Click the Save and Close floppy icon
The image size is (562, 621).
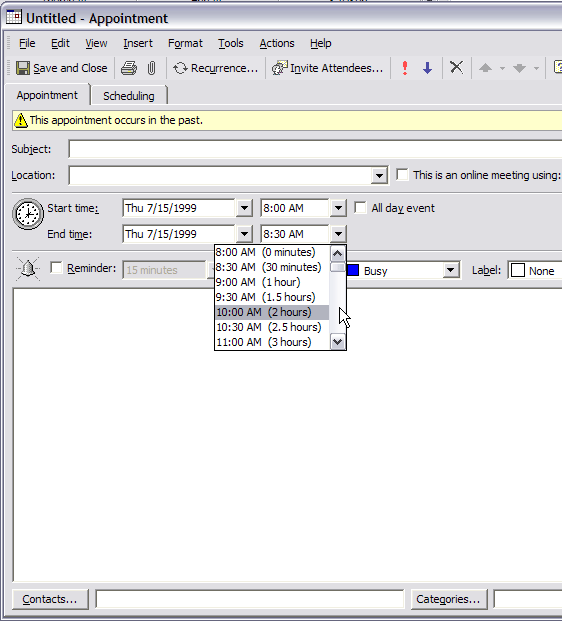[23, 68]
